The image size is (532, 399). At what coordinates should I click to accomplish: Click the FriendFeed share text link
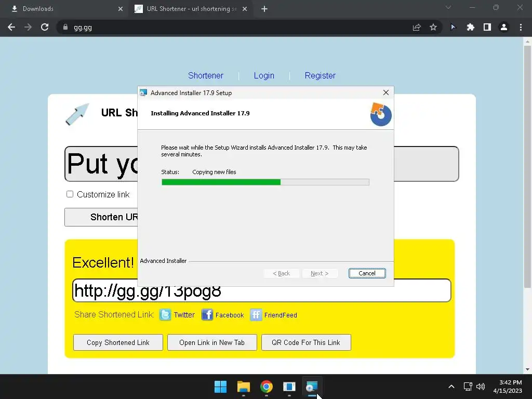(x=281, y=315)
